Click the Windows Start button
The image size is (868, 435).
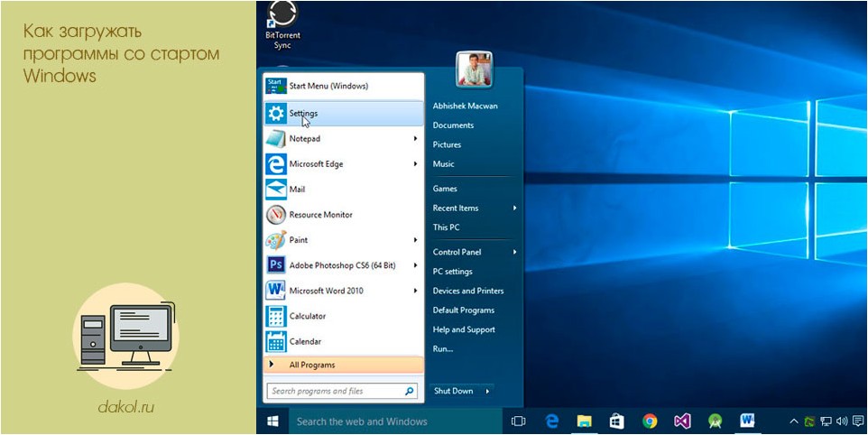[x=272, y=421]
